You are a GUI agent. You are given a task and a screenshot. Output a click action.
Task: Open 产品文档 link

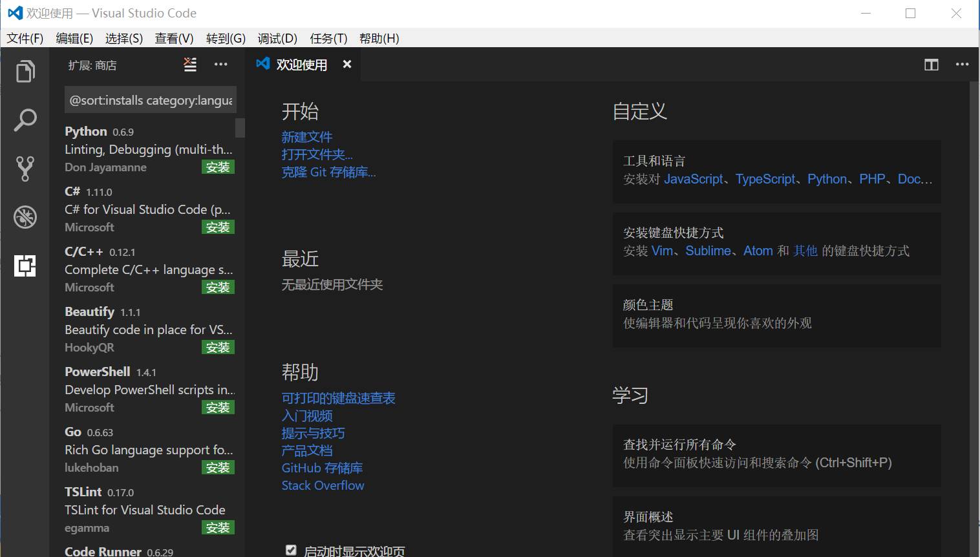tap(307, 450)
